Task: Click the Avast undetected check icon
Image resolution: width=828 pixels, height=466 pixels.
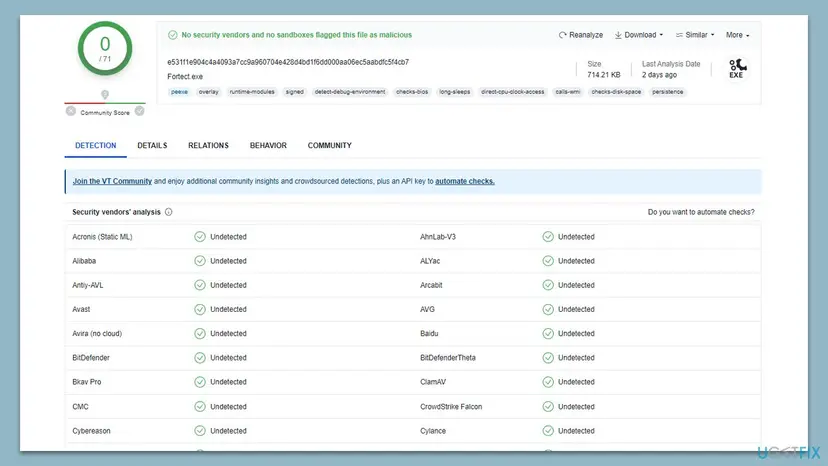Action: (200, 310)
